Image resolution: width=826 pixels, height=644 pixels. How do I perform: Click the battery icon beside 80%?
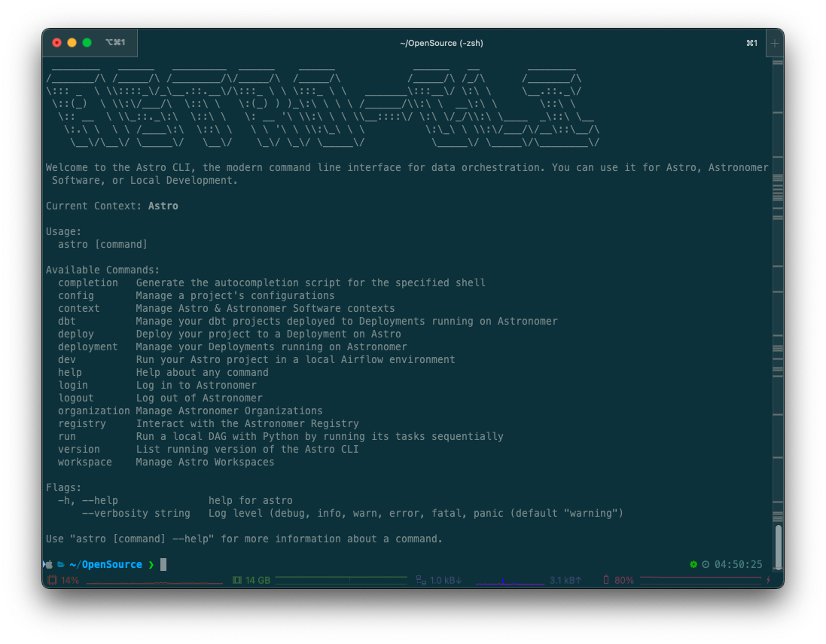point(606,580)
